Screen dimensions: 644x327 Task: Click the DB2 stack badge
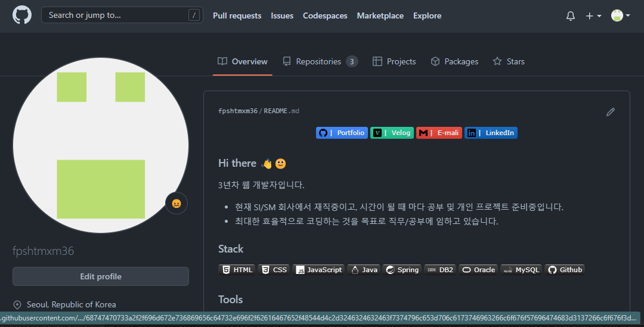point(440,270)
